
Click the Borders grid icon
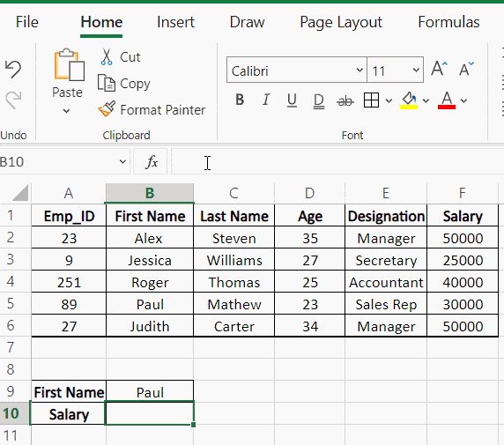371,100
